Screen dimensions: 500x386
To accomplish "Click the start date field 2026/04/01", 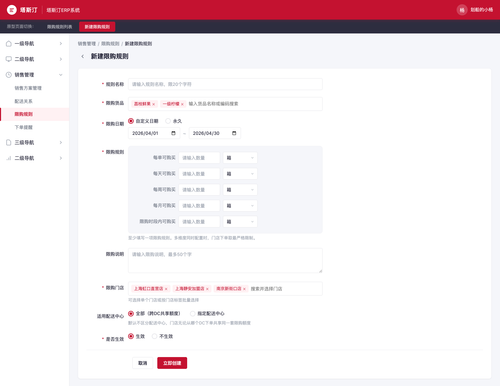I will [x=154, y=133].
